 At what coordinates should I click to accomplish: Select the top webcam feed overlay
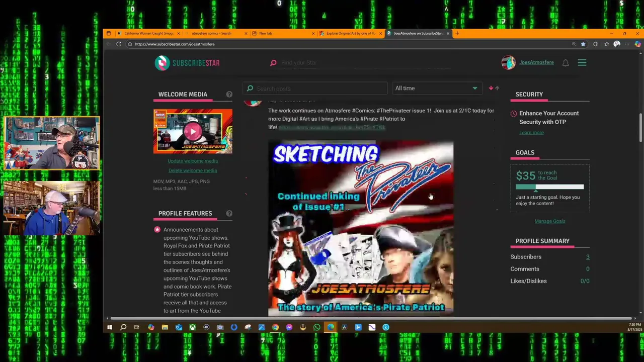[52, 143]
